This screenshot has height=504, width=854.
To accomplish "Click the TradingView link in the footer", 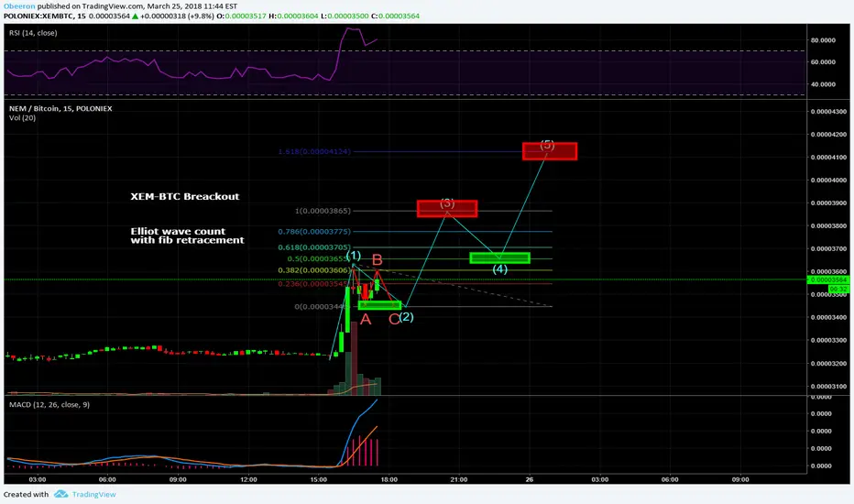I will 93,494.
